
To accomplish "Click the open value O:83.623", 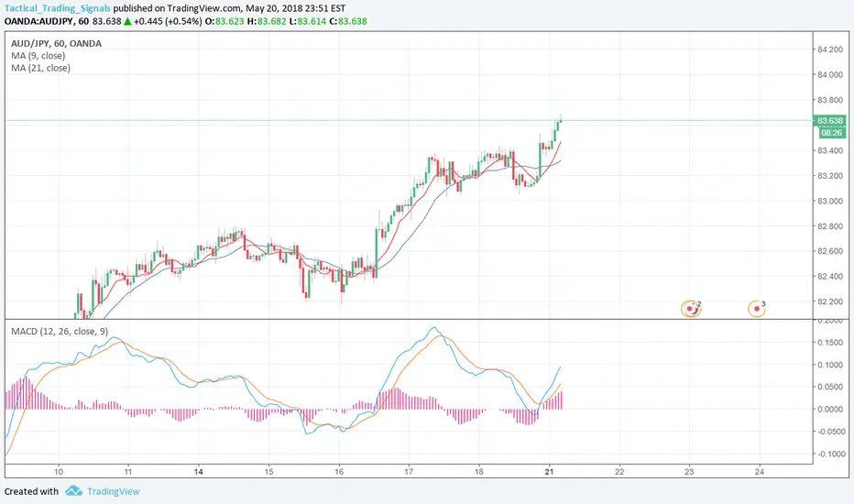I will click(224, 22).
